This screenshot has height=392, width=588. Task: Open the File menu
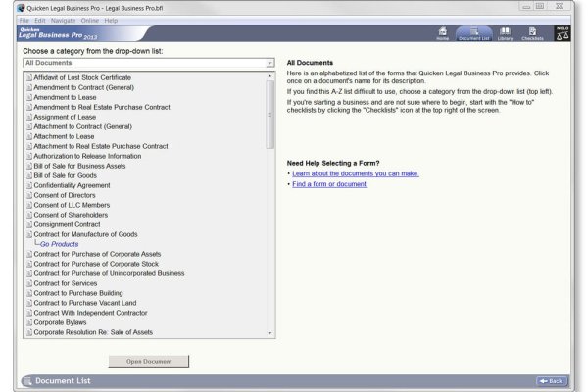coord(24,20)
